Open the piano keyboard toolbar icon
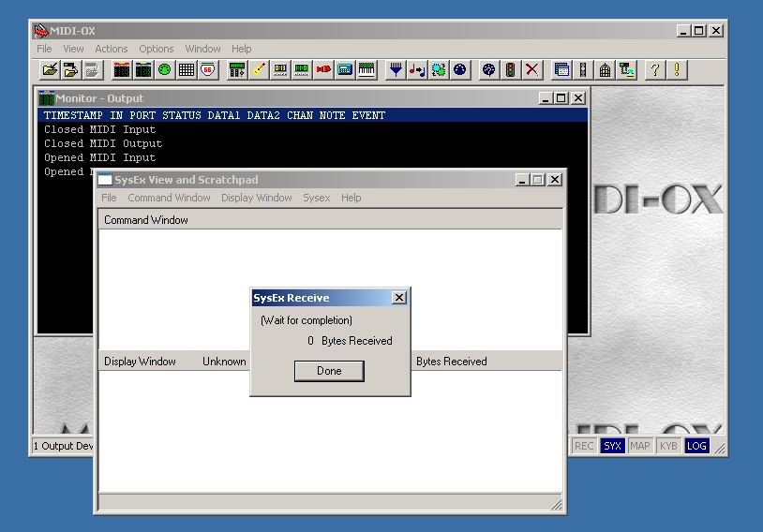Image resolution: width=763 pixels, height=532 pixels. [366, 70]
